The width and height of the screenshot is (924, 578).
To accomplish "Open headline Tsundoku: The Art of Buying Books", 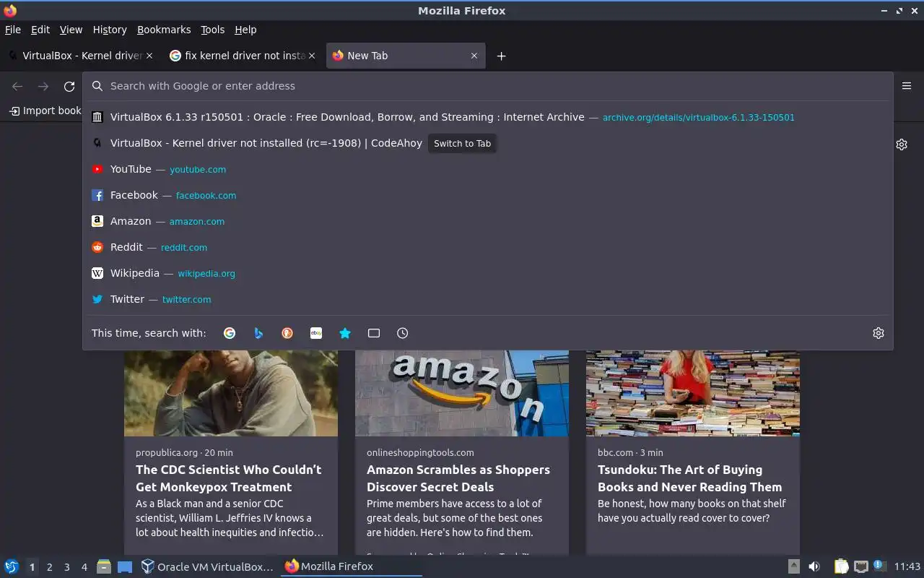I will coord(689,478).
